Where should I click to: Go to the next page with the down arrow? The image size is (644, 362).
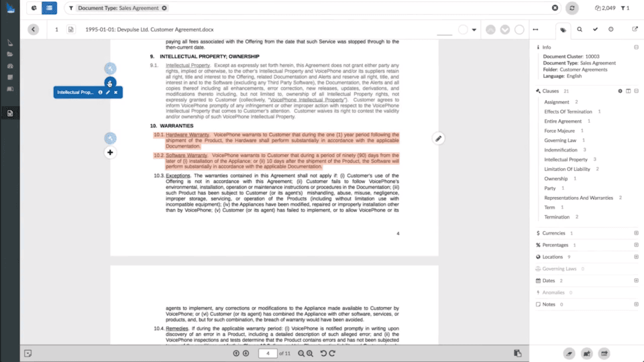click(x=246, y=353)
